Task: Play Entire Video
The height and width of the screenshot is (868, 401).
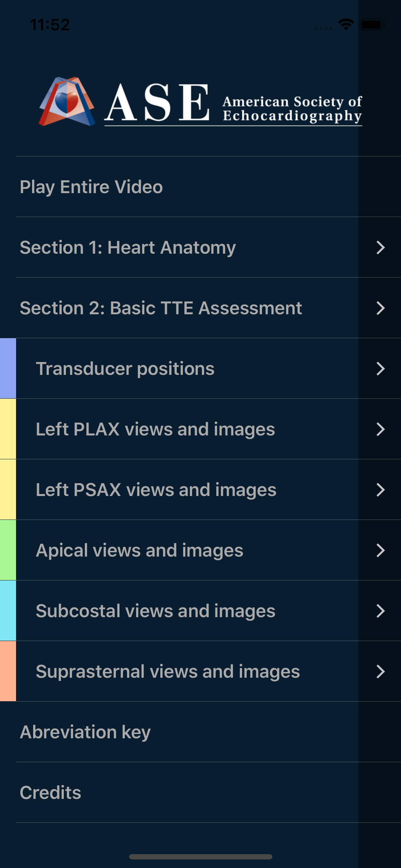Action: (91, 187)
